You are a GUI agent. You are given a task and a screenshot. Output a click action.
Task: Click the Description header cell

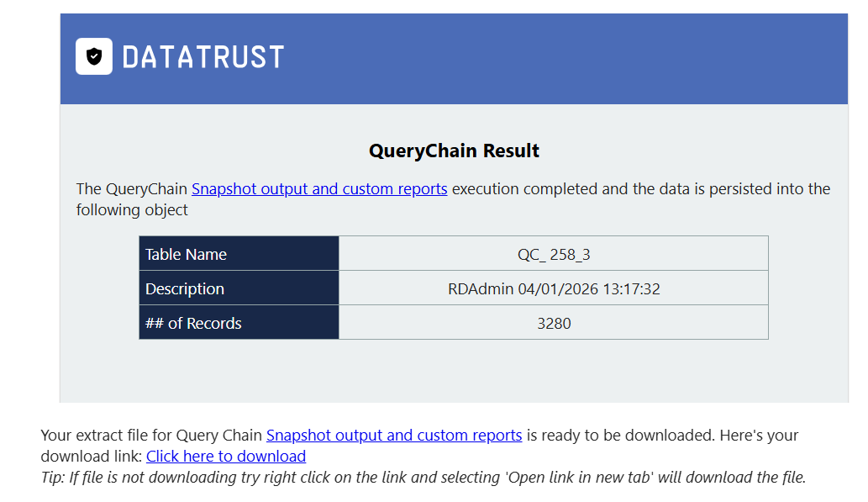click(239, 288)
